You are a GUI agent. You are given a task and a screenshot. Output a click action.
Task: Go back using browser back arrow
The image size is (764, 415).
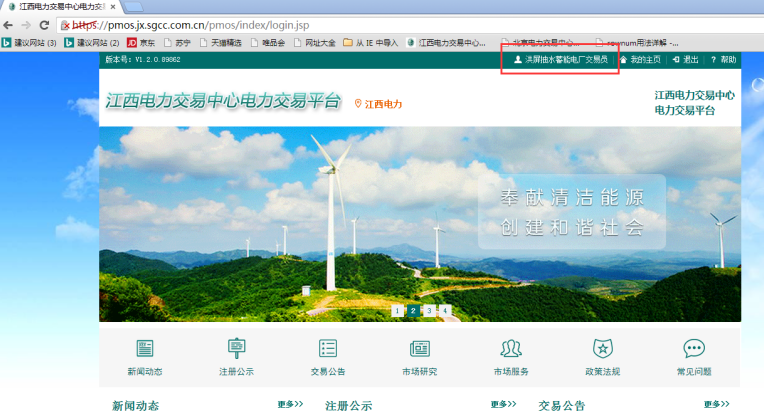9,25
